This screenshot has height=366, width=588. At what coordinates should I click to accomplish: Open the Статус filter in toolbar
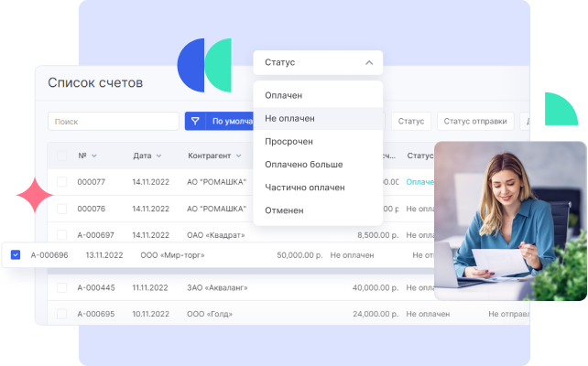tap(411, 121)
